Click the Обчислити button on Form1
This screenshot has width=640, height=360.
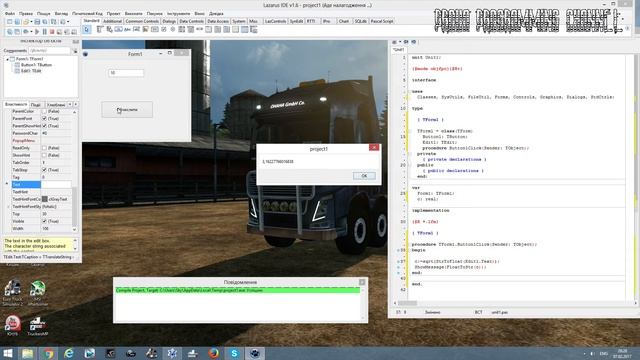tap(127, 109)
